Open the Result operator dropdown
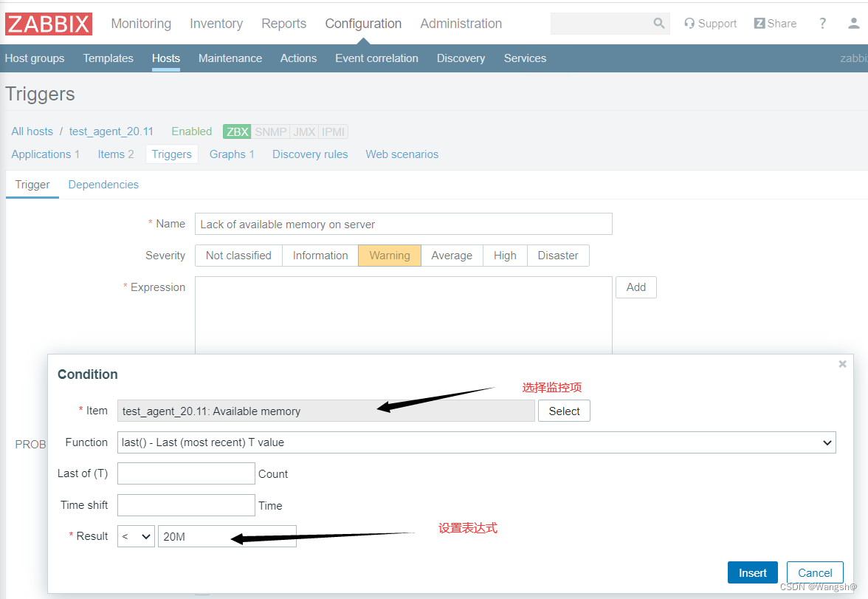 pos(136,535)
